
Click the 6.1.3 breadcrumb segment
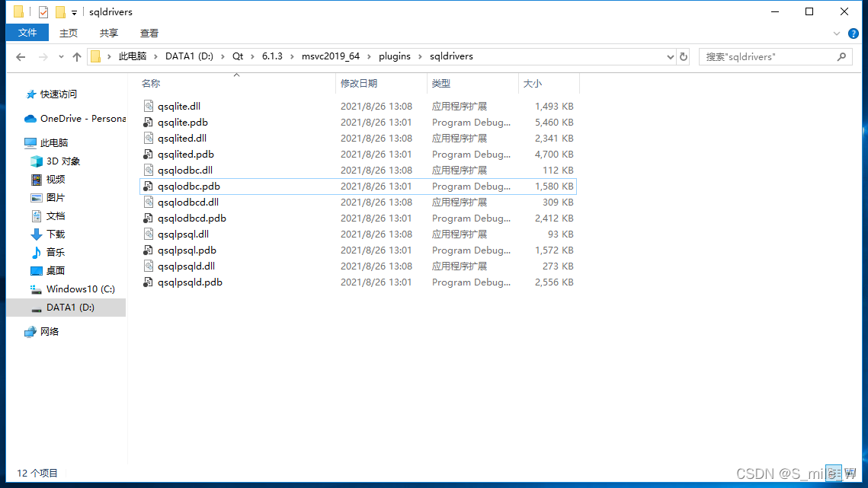272,56
